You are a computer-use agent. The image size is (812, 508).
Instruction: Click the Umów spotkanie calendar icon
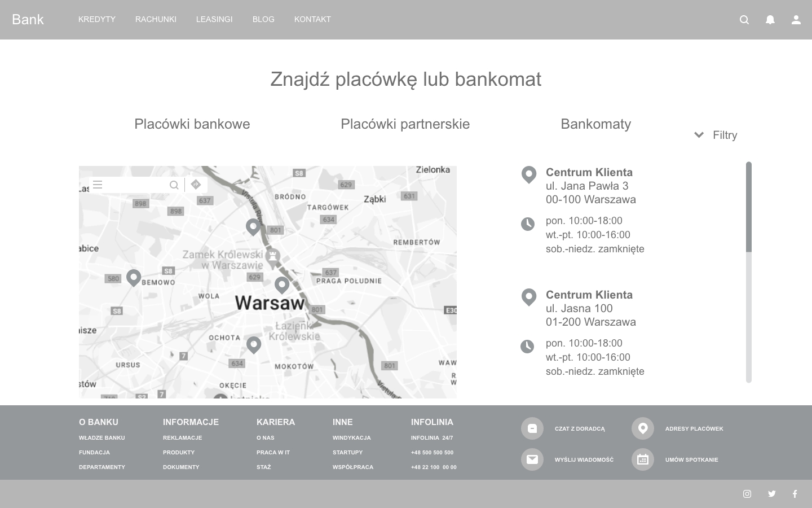tap(642, 459)
